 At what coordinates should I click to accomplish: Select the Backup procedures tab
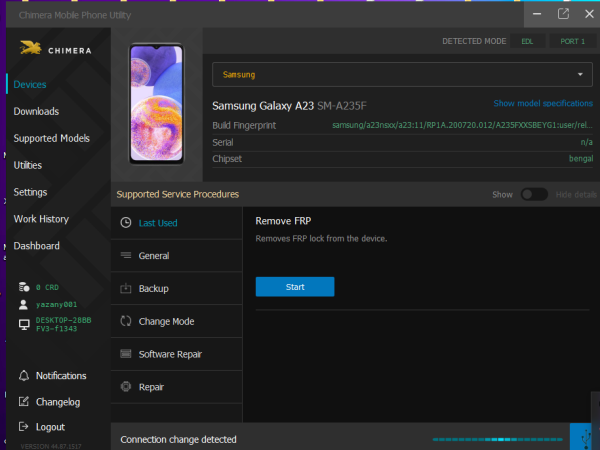176,289
